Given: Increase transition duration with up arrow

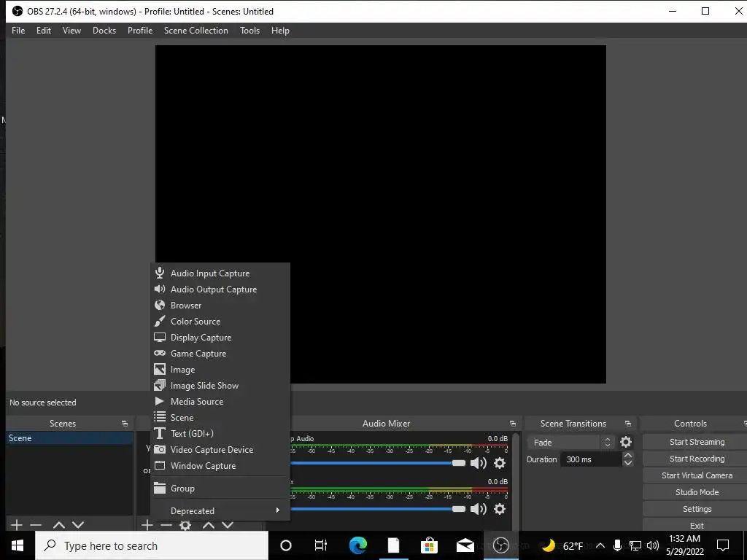Looking at the screenshot, I should click(x=628, y=456).
